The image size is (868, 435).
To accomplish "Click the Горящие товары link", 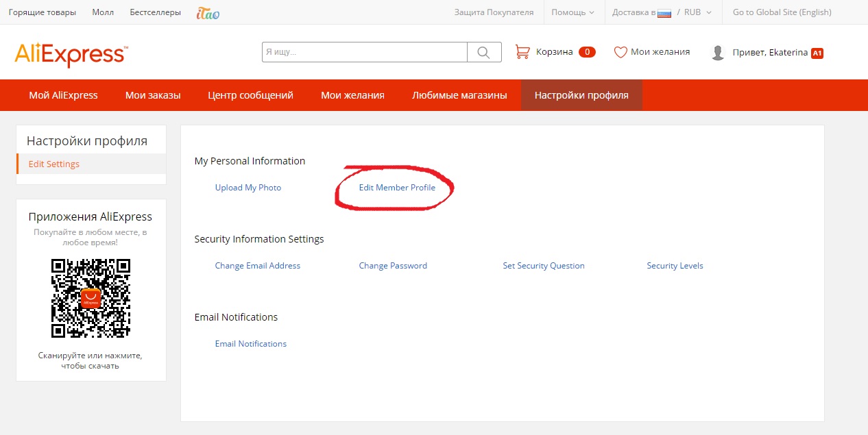I will (x=43, y=12).
